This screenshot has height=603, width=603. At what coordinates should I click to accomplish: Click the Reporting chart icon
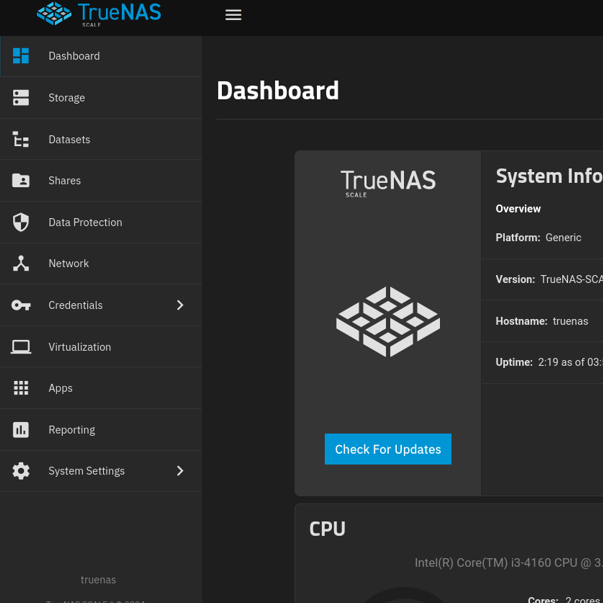21,430
